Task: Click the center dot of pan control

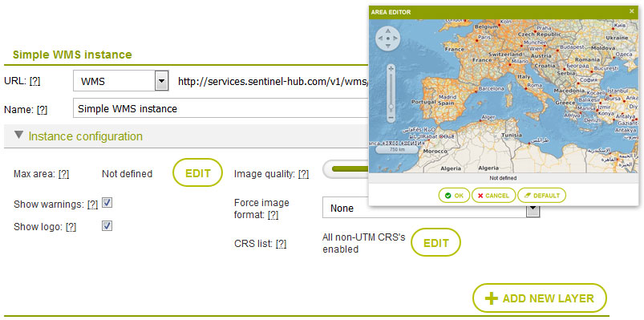Action: [x=387, y=38]
